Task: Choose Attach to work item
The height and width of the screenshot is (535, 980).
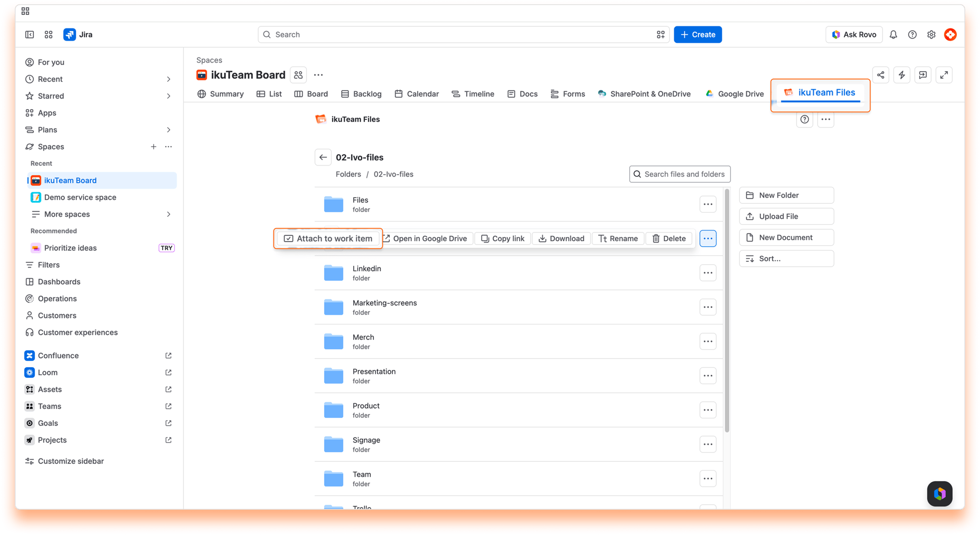Action: (x=328, y=238)
